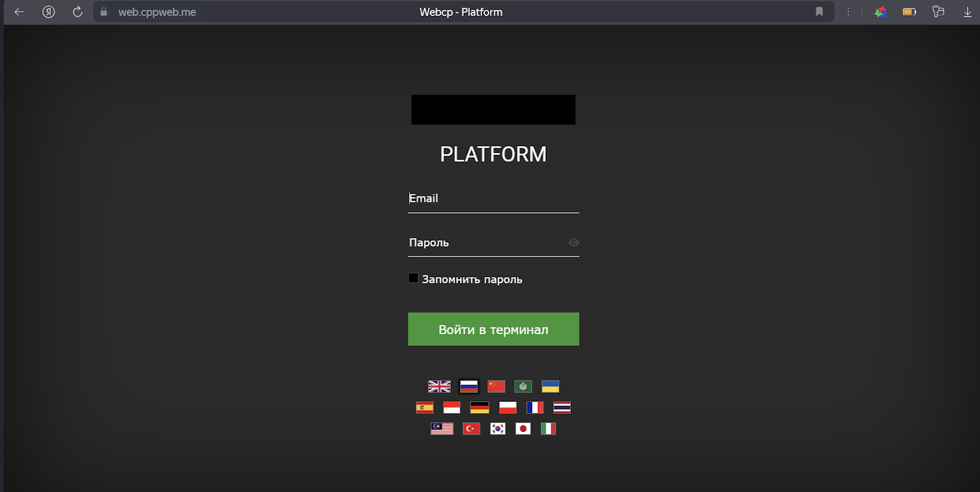Select the Russian flag language
This screenshot has width=980, height=492.
[x=469, y=386]
